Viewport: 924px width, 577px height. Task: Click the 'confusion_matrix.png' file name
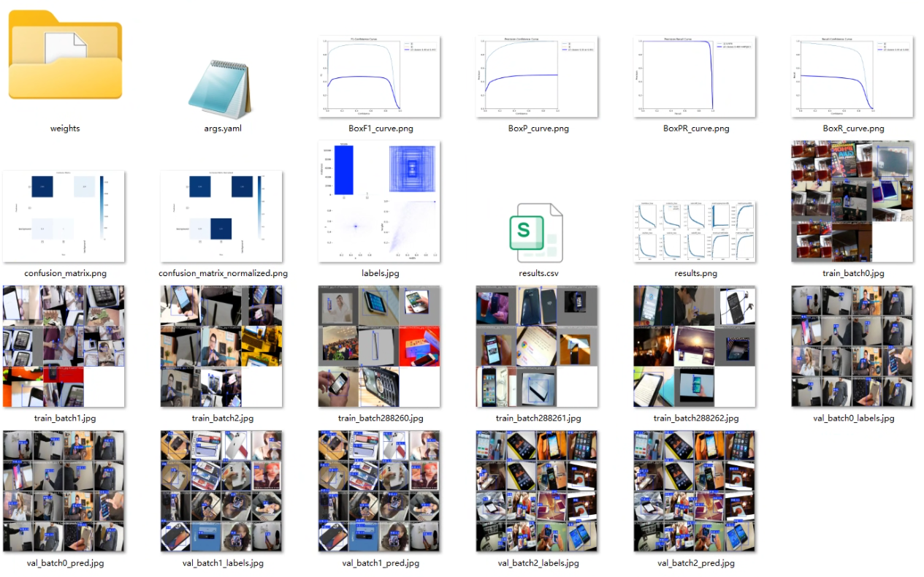click(x=65, y=273)
